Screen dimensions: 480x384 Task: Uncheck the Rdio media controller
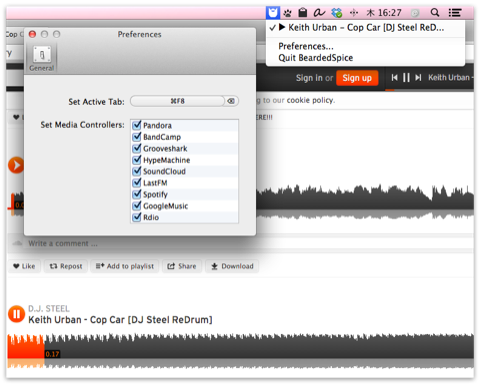tap(137, 217)
